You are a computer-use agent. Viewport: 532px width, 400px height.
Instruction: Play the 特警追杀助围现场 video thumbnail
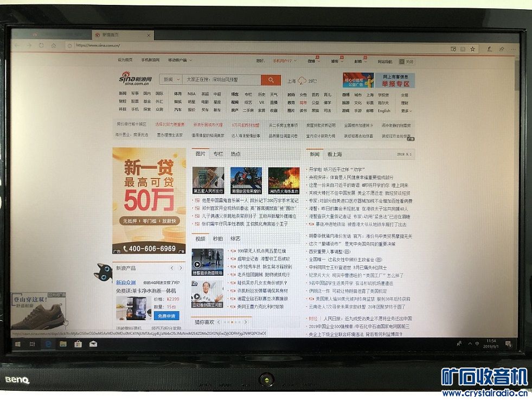tap(207, 262)
